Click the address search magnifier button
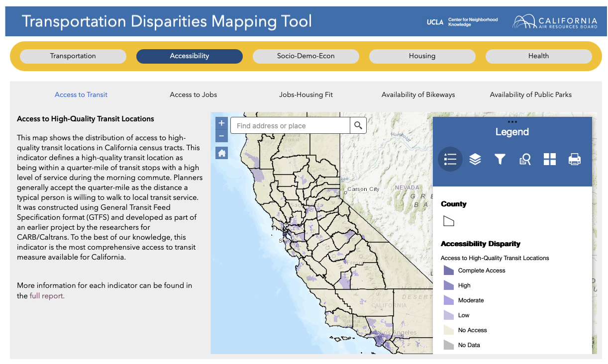 pyautogui.click(x=358, y=126)
